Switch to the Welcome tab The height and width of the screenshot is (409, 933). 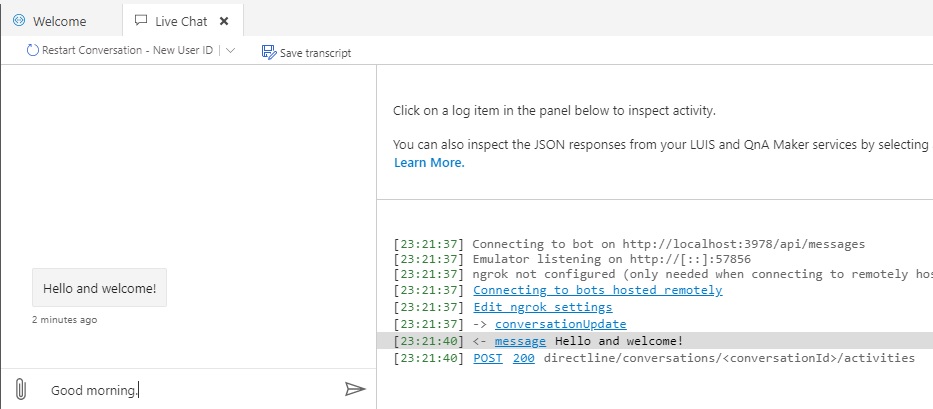pyautogui.click(x=60, y=21)
